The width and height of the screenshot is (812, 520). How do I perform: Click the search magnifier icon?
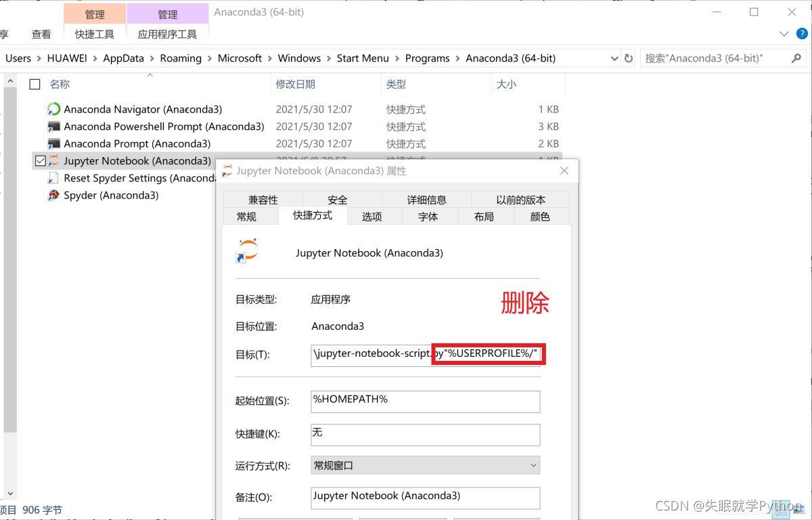pos(796,58)
